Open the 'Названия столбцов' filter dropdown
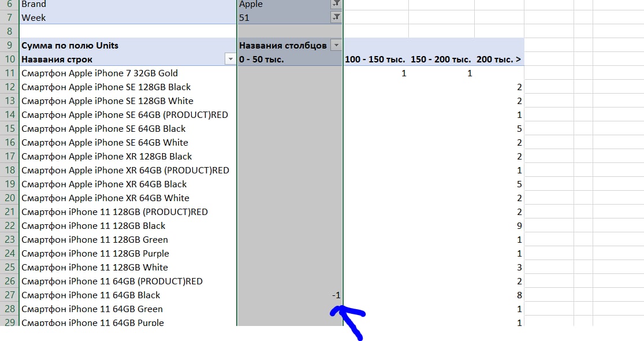Image resolution: width=644 pixels, height=341 pixels. (x=336, y=45)
